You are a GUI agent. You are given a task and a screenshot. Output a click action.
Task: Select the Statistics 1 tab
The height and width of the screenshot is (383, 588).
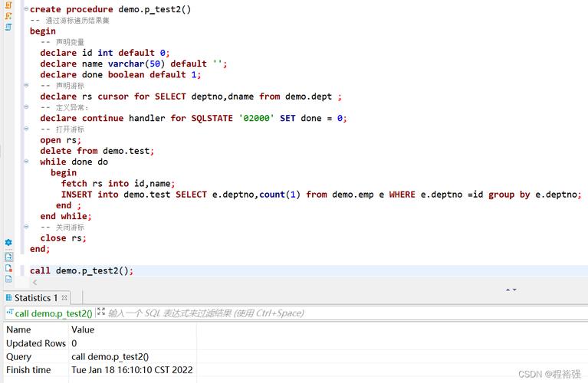pyautogui.click(x=35, y=298)
